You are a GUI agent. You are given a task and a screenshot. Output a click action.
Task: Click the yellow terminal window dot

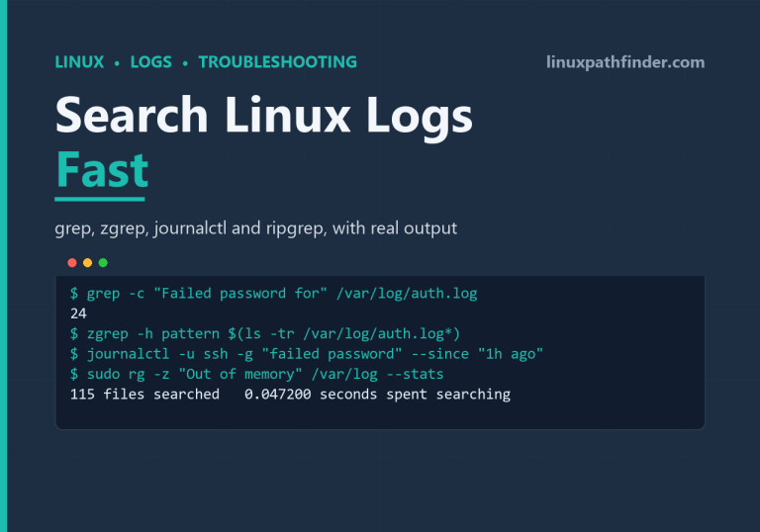coord(88,263)
